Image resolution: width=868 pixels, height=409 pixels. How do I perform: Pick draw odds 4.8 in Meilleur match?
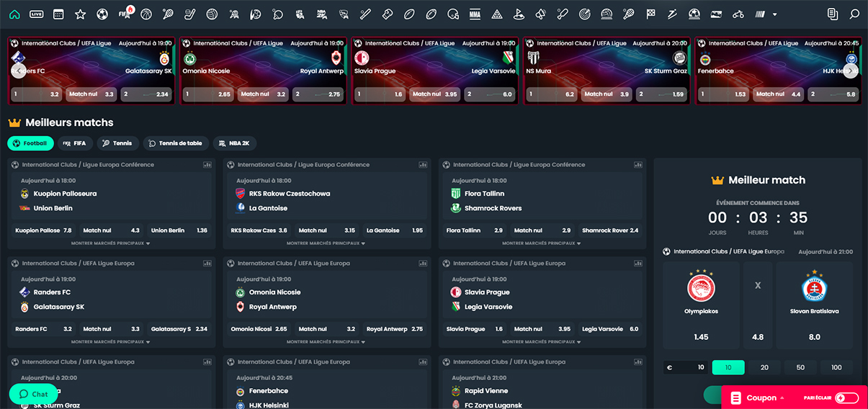tap(758, 305)
